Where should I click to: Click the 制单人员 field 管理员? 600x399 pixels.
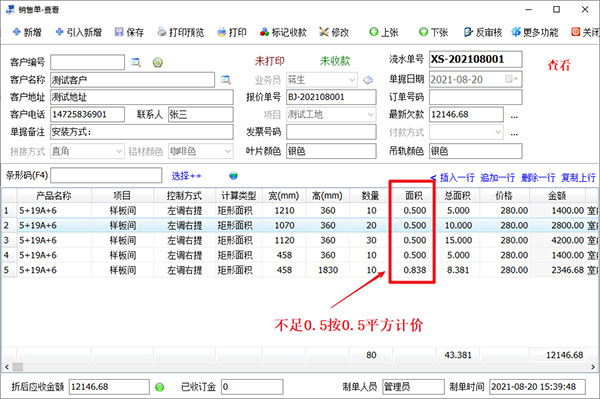pyautogui.click(x=413, y=387)
